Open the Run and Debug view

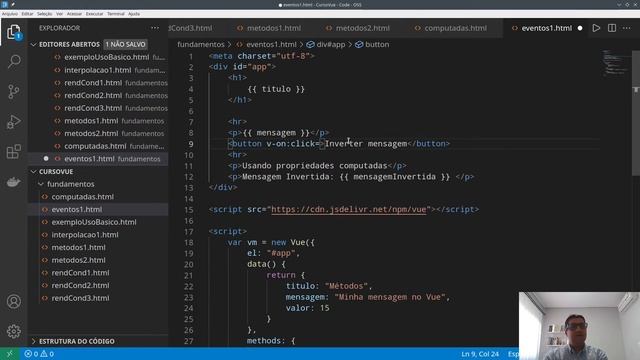tap(14, 122)
